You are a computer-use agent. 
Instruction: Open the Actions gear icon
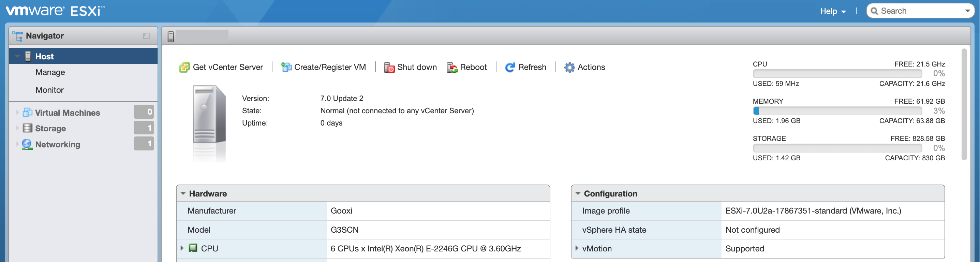click(569, 68)
